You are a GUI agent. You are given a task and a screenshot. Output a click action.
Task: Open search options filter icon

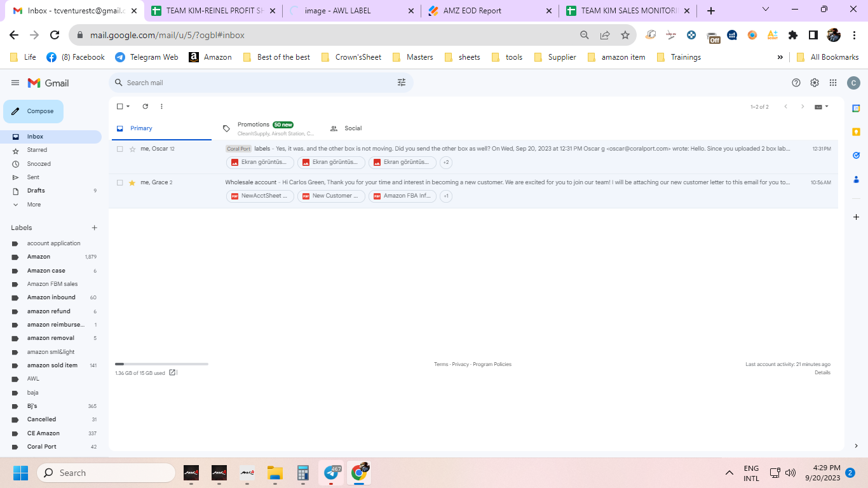coord(402,83)
